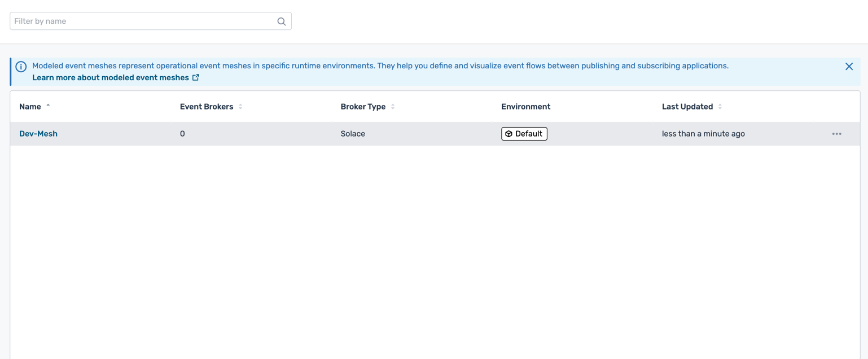Click the info icon in the banner
This screenshot has height=359, width=868.
click(x=21, y=67)
